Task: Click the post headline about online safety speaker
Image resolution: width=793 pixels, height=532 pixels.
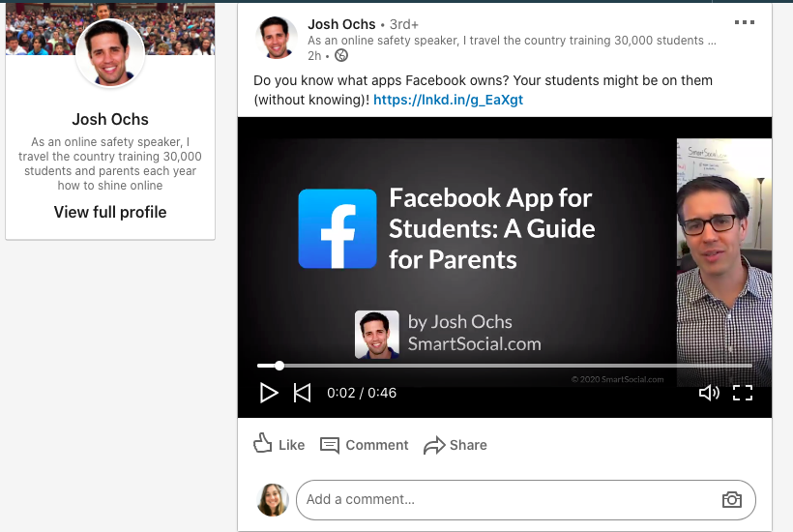Action: (x=512, y=41)
